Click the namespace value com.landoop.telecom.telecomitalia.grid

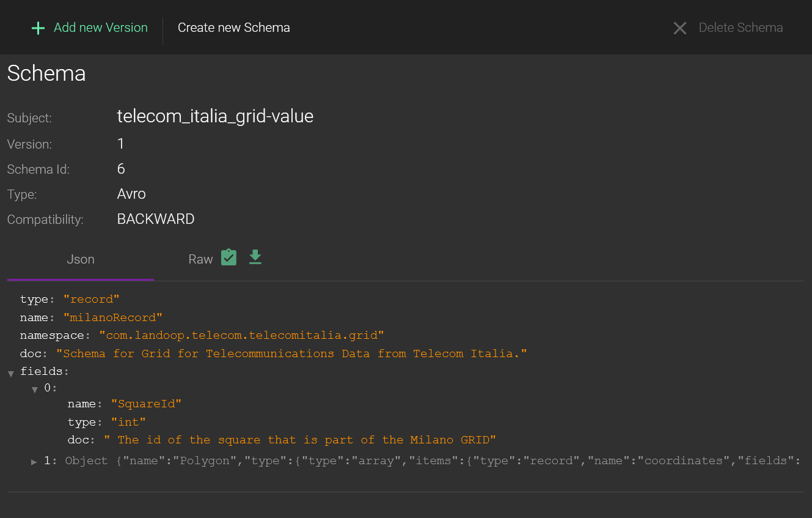(x=242, y=335)
